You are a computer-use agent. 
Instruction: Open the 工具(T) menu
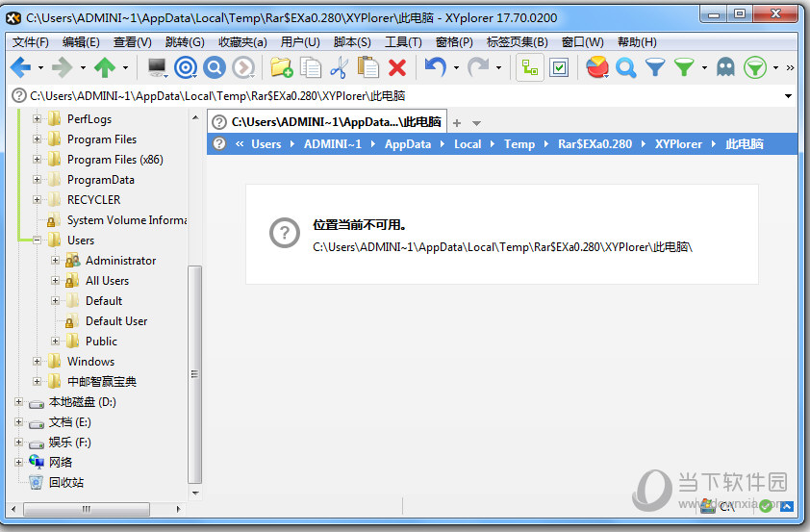point(403,41)
